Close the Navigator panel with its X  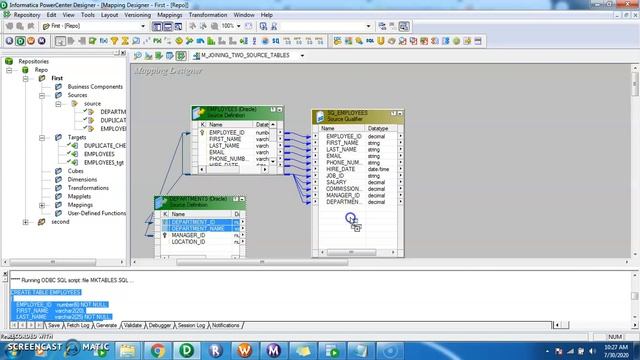[x=123, y=53]
